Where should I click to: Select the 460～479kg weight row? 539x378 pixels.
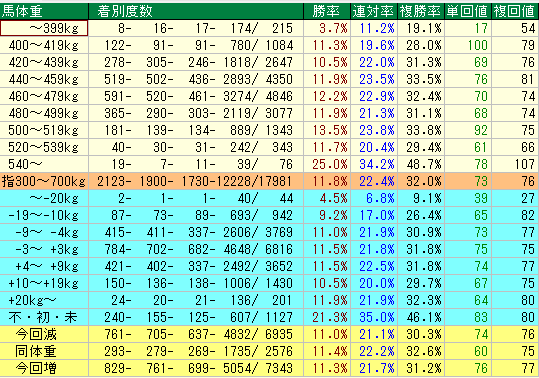(269, 96)
